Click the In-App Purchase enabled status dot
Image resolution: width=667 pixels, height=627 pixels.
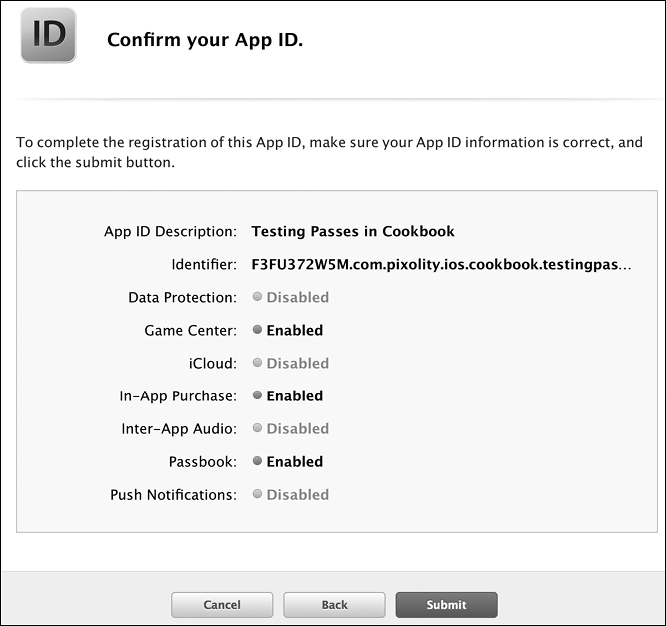[x=258, y=396]
